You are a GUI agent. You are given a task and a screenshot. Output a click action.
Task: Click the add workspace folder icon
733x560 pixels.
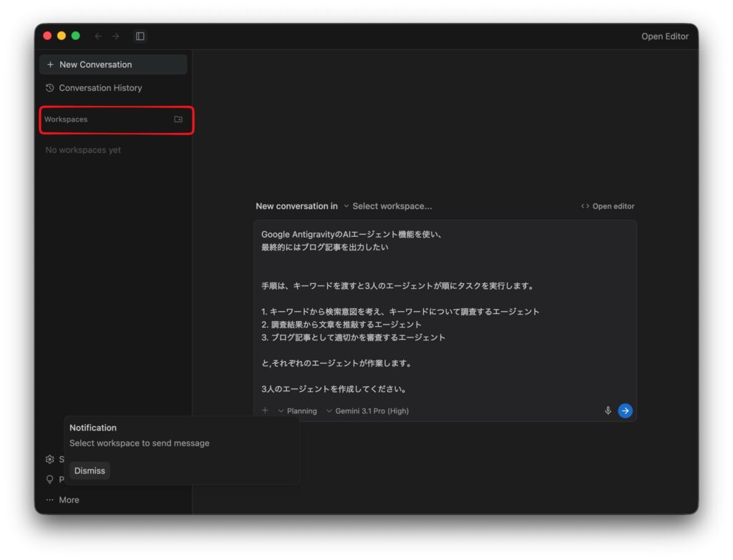178,119
